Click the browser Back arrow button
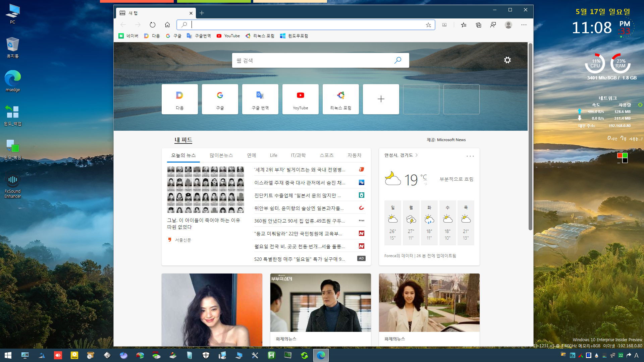 123,25
